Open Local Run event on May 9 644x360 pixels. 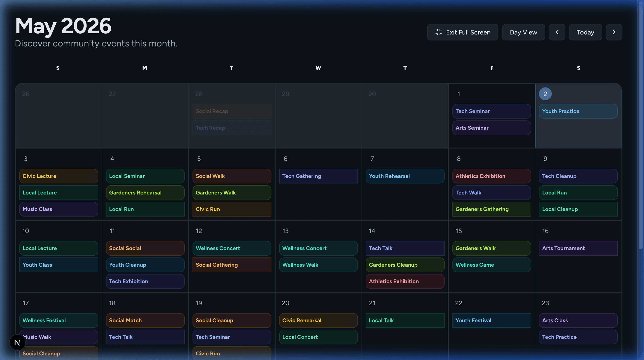(578, 193)
